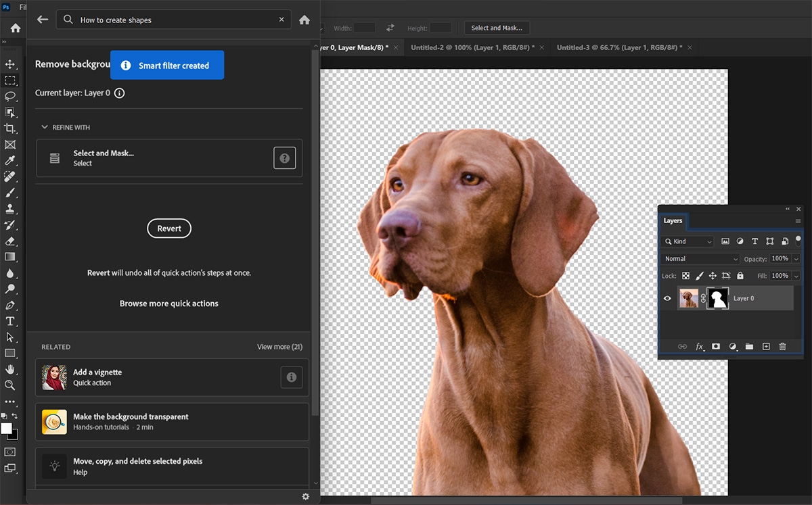Viewport: 812px width, 505px height.
Task: Open the layer filter Kind dropdown
Action: click(x=688, y=241)
